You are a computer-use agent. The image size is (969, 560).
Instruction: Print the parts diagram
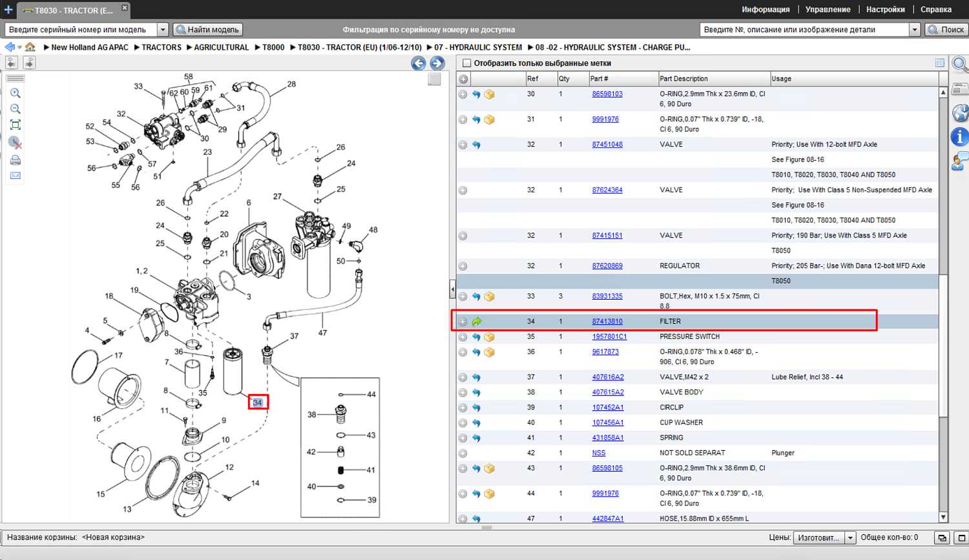[x=16, y=160]
